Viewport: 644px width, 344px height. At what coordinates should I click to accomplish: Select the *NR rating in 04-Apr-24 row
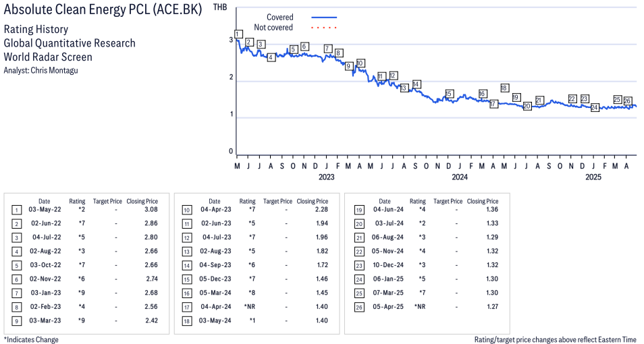(250, 307)
